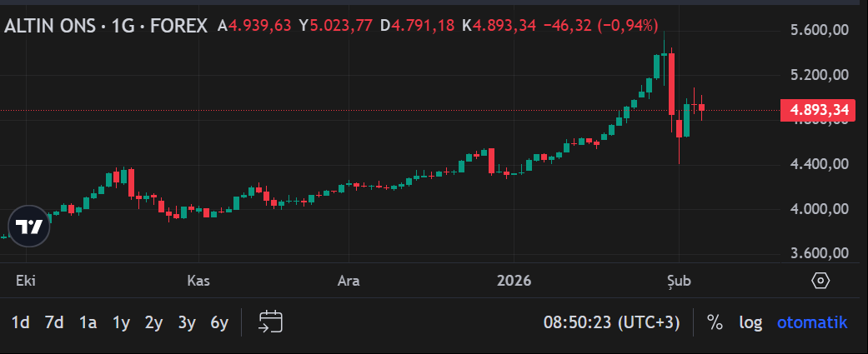Screen dimensions: 868x354
Task: Toggle percent (%) scale mode
Action: coord(715,322)
